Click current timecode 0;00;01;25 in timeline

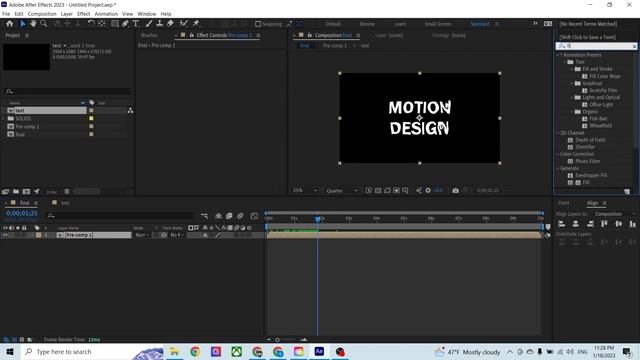point(22,213)
